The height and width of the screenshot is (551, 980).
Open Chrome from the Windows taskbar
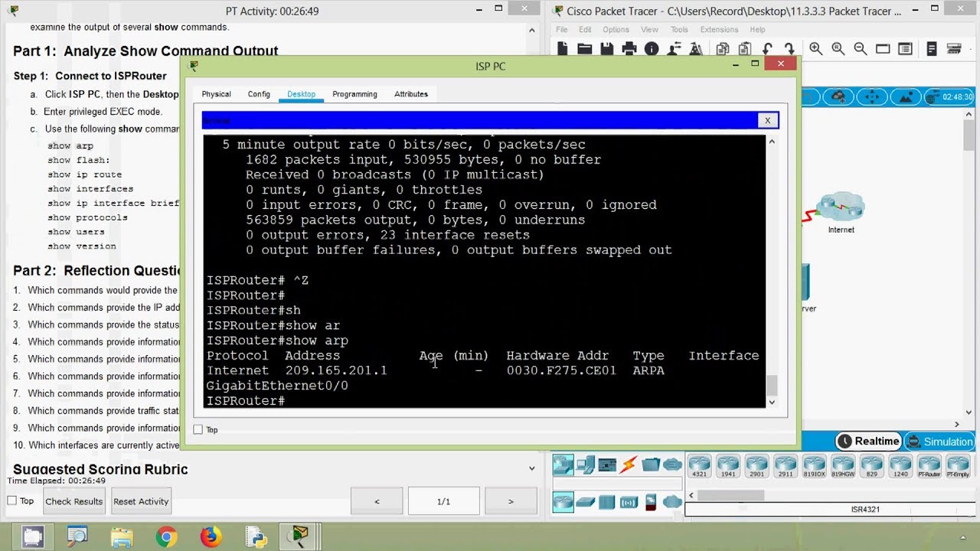coord(166,536)
